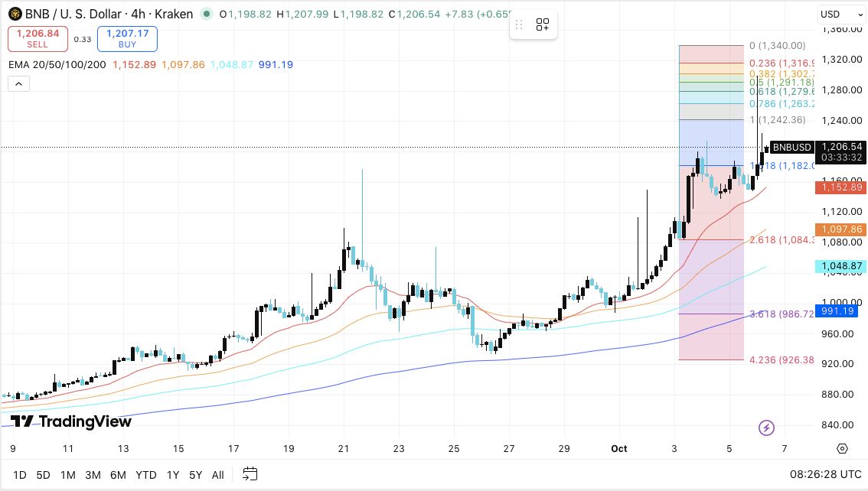Open the layout grid widget icon

(543, 25)
